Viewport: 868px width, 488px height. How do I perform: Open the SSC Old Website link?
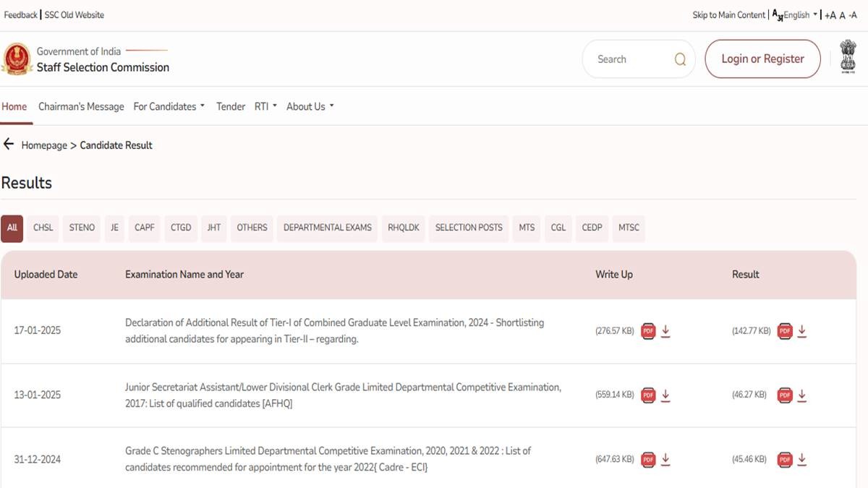pyautogui.click(x=74, y=15)
